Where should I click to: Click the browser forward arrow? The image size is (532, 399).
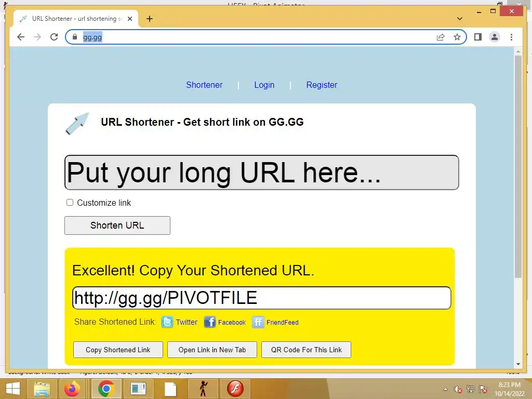click(x=37, y=37)
